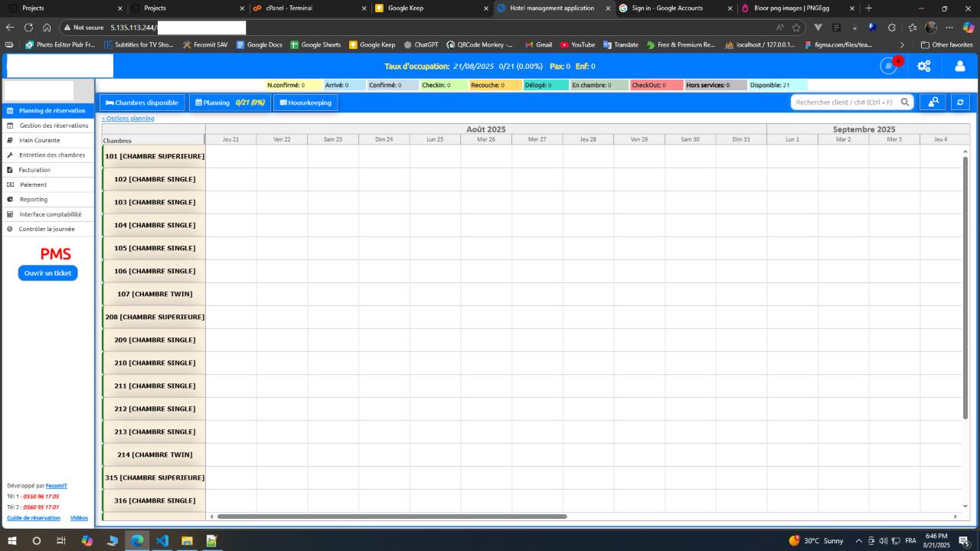The width and height of the screenshot is (980, 551).
Task: Switch to Chambres disponible tab
Action: (142, 103)
